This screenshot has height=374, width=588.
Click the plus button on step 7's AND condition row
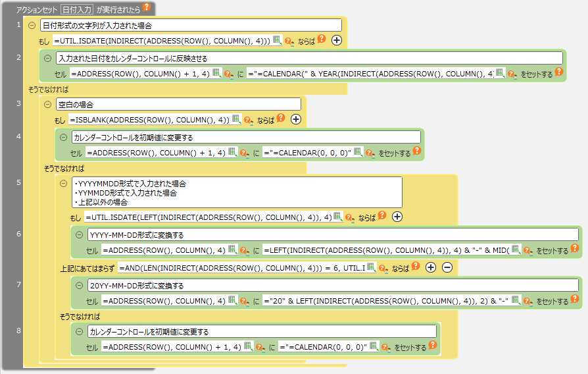coord(431,267)
